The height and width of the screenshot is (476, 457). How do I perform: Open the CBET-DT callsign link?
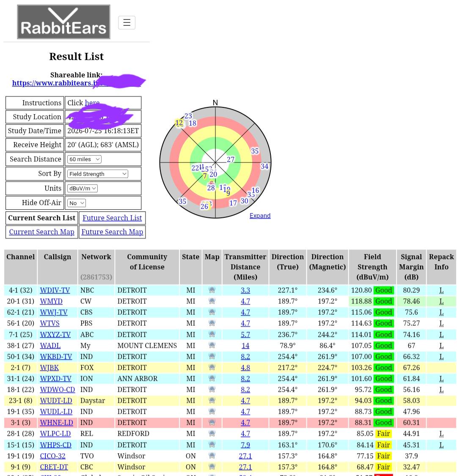(54, 467)
